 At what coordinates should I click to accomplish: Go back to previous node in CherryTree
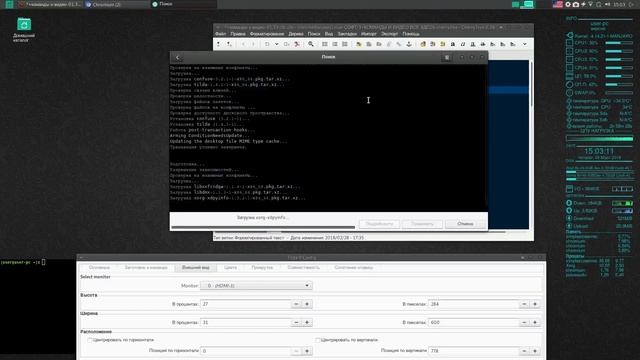point(243,44)
